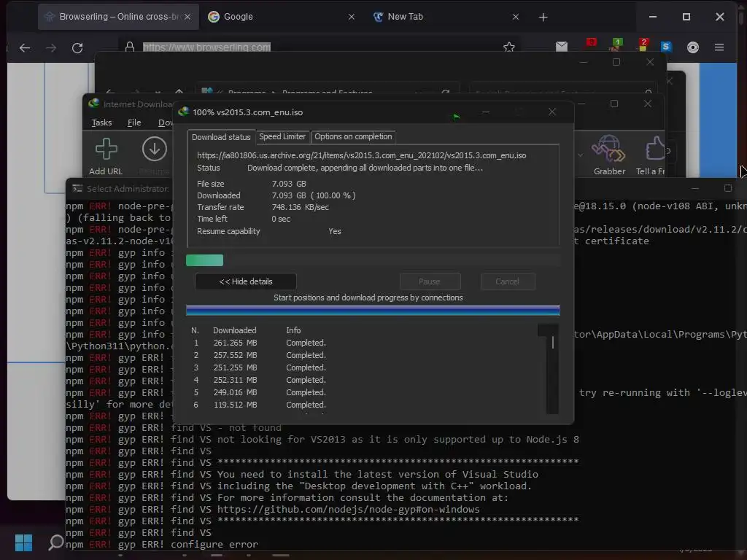Image resolution: width=747 pixels, height=560 pixels.
Task: Click the Tell a Friend thumbs-up icon
Action: (654, 149)
